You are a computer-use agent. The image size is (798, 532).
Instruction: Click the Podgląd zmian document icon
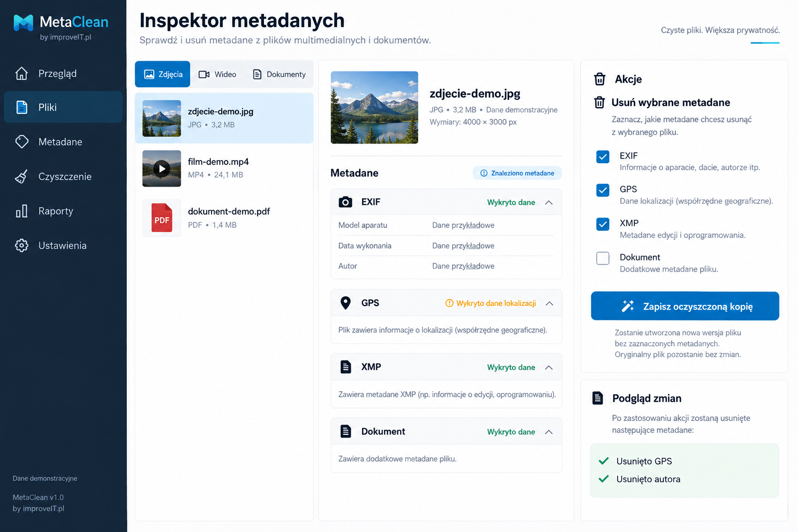pos(598,398)
